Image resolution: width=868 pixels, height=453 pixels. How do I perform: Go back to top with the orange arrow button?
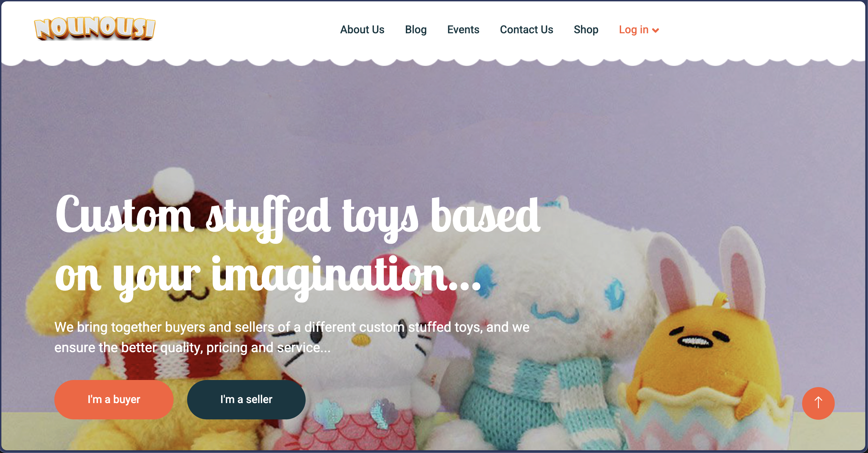[x=818, y=403]
